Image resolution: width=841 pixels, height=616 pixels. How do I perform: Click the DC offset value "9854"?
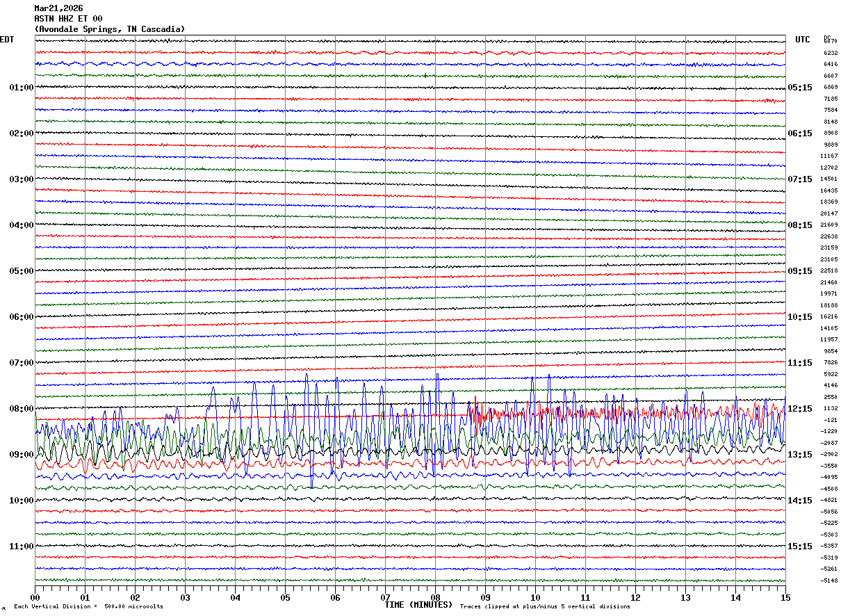(x=831, y=351)
